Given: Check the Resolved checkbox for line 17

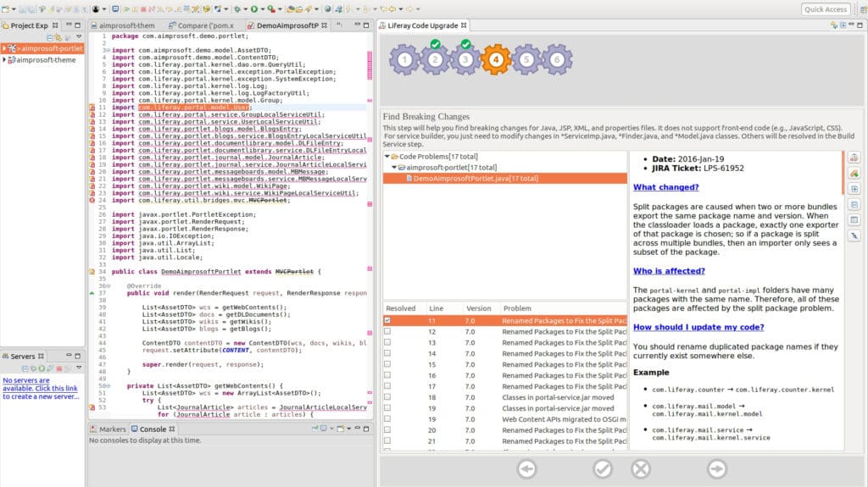Looking at the screenshot, I should (x=387, y=386).
